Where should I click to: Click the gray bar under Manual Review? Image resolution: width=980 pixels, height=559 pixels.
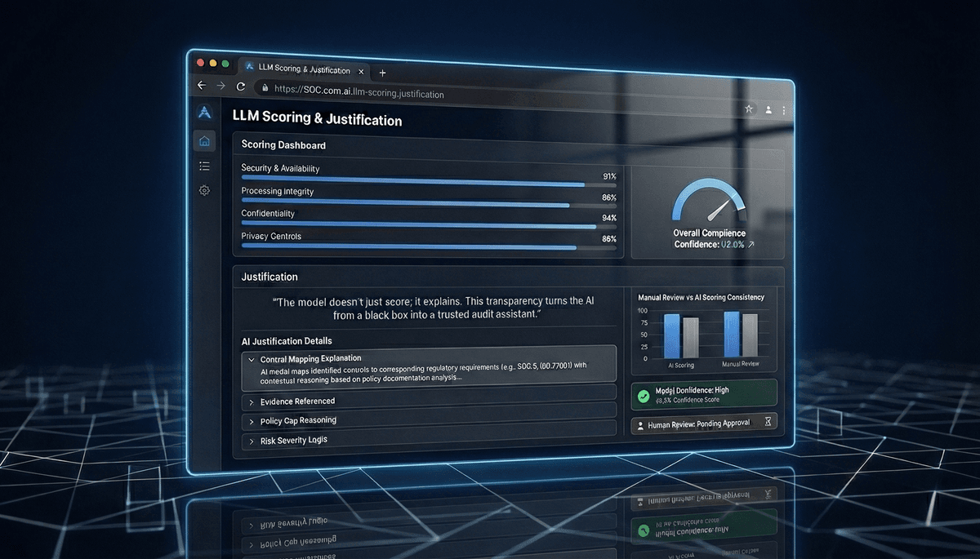click(750, 335)
